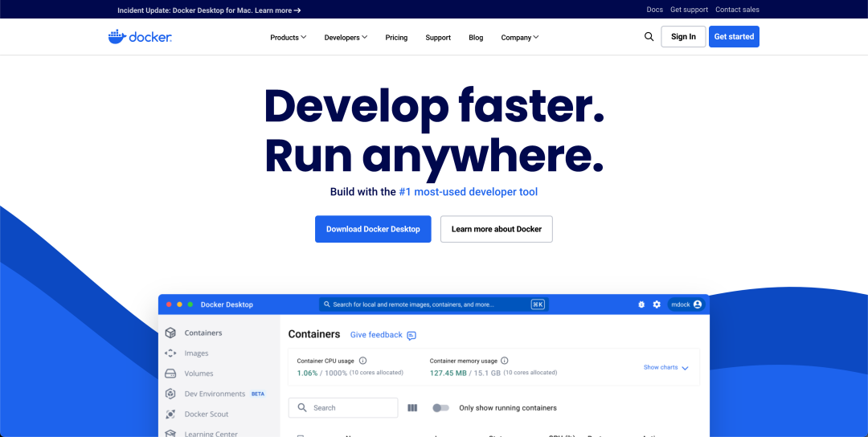Open the Pricing page
This screenshot has height=437, width=868.
pyautogui.click(x=396, y=38)
